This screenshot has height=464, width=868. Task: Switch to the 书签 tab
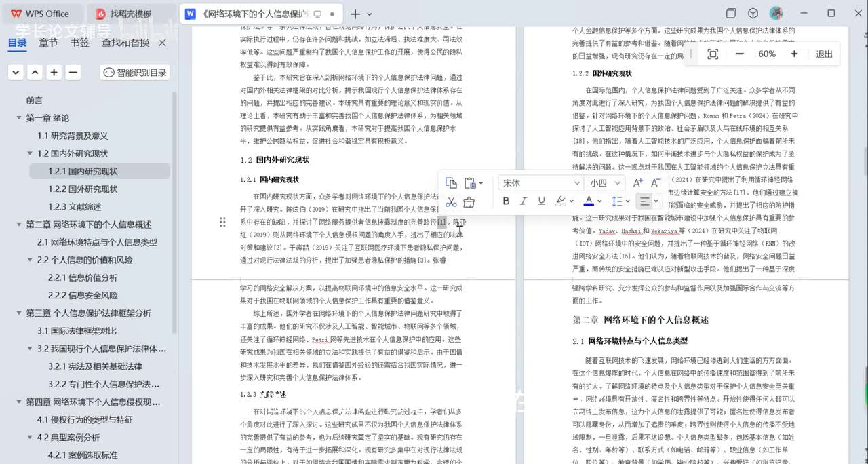tap(79, 43)
